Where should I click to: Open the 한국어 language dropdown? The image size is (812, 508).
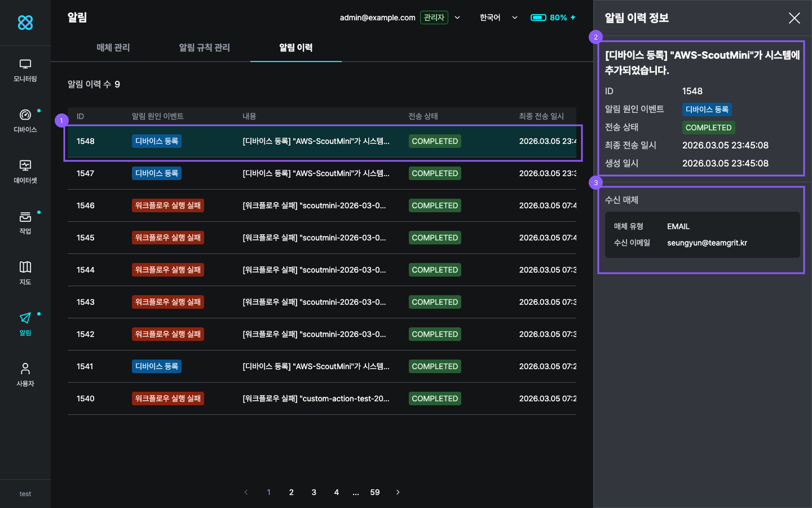[x=498, y=17]
